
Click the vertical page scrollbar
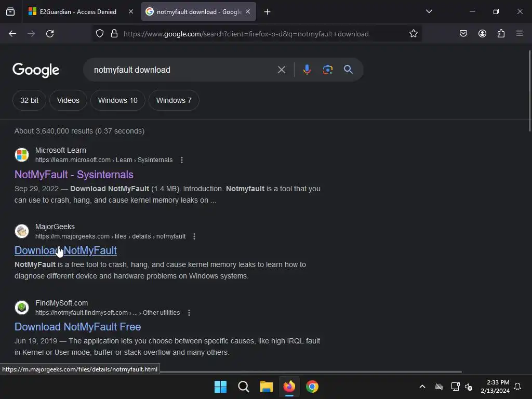529,91
